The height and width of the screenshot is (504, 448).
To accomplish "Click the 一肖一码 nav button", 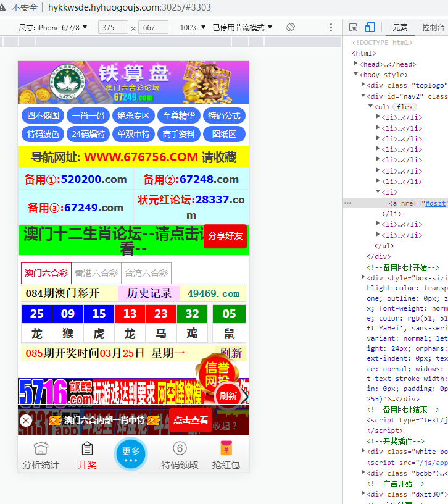I will tap(88, 115).
